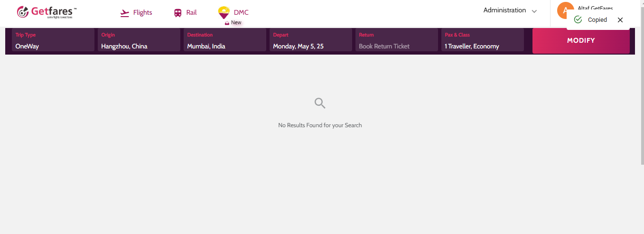The image size is (644, 234).
Task: Open the Pax & Class selector
Action: point(483,40)
